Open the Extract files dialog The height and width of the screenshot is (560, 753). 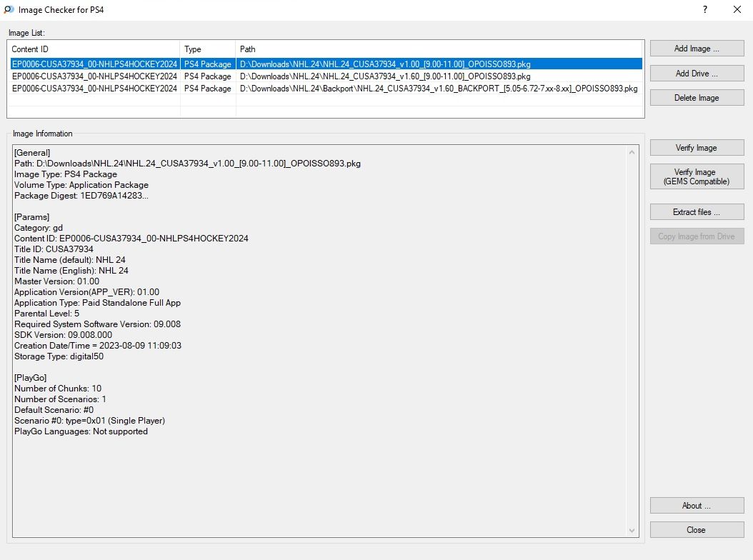(x=697, y=212)
